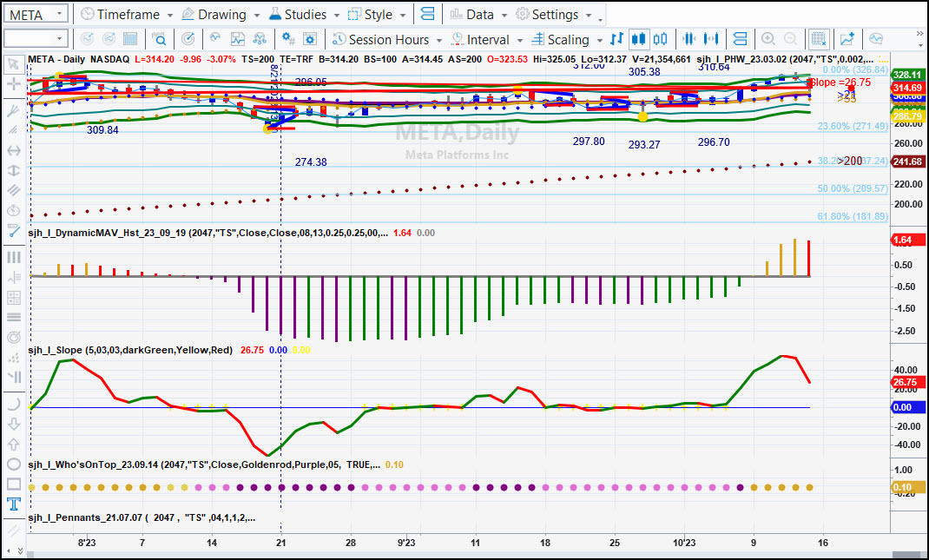This screenshot has height=560, width=929.
Task: Click the gear with hash icon
Action: click(288, 39)
